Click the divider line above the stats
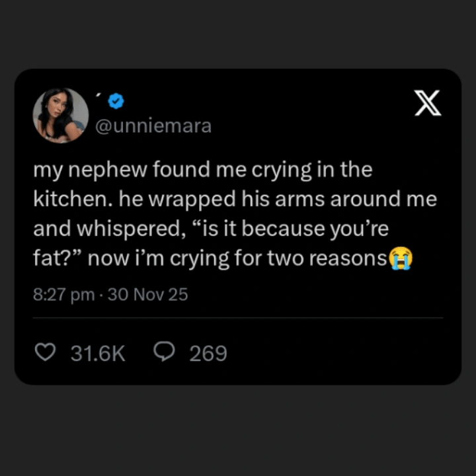The image size is (476, 476). click(238, 318)
